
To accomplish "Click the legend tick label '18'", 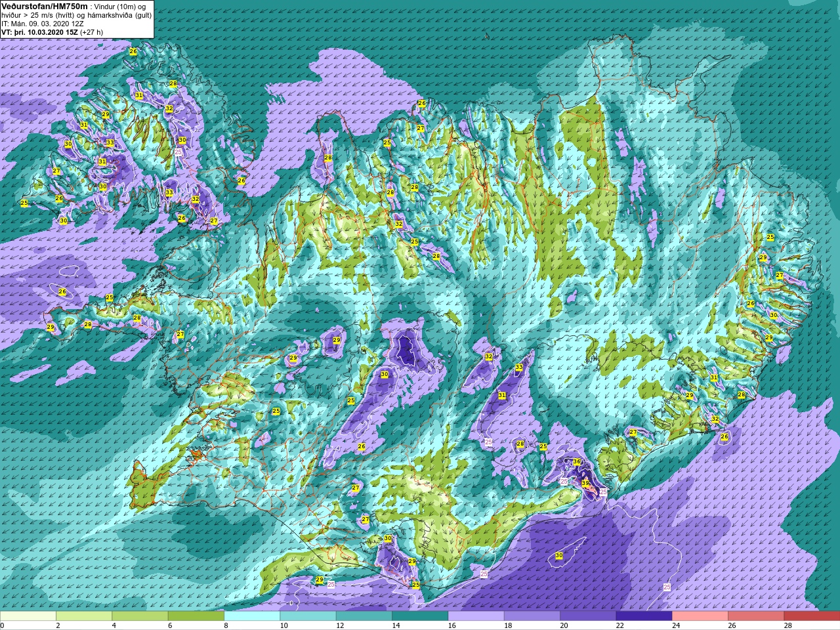I will pyautogui.click(x=507, y=625).
